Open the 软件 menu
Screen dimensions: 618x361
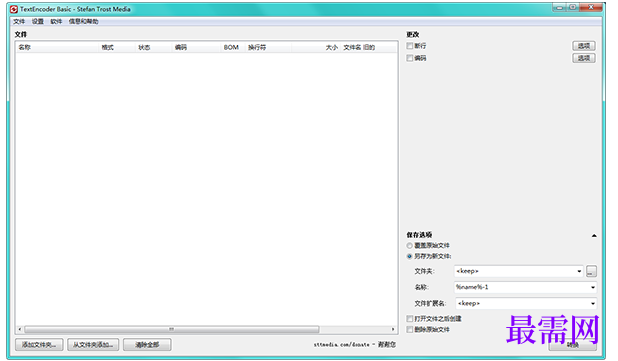tap(56, 21)
